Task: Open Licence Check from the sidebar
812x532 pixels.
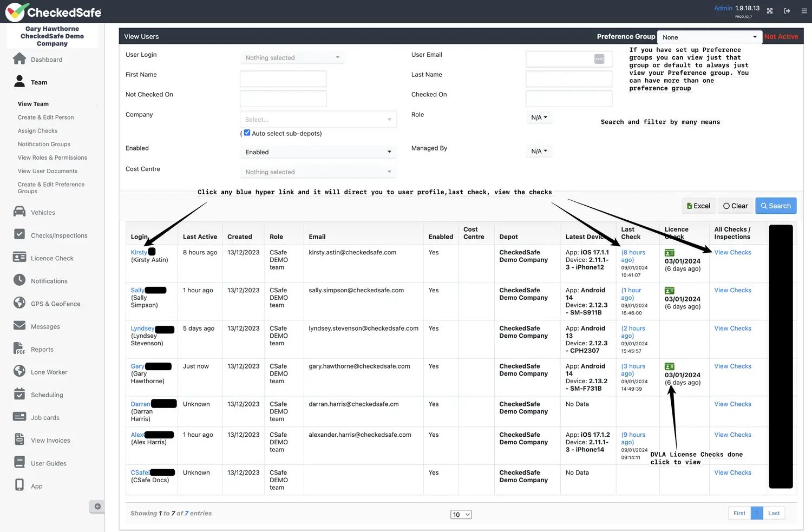Action: (x=20, y=258)
